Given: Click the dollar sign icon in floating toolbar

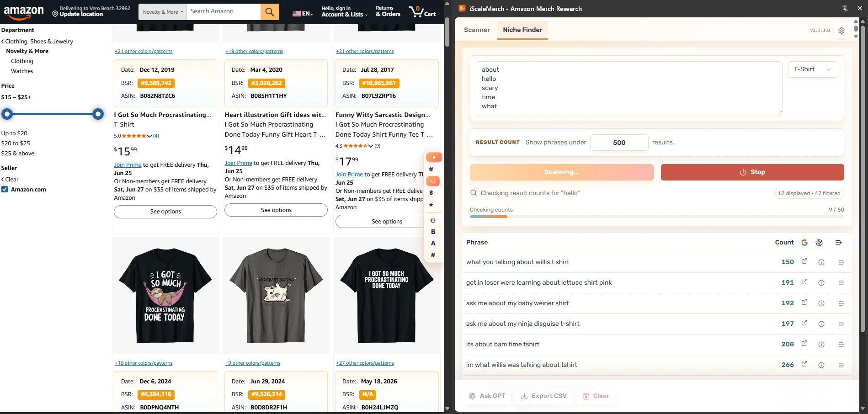Looking at the screenshot, I should (x=431, y=193).
